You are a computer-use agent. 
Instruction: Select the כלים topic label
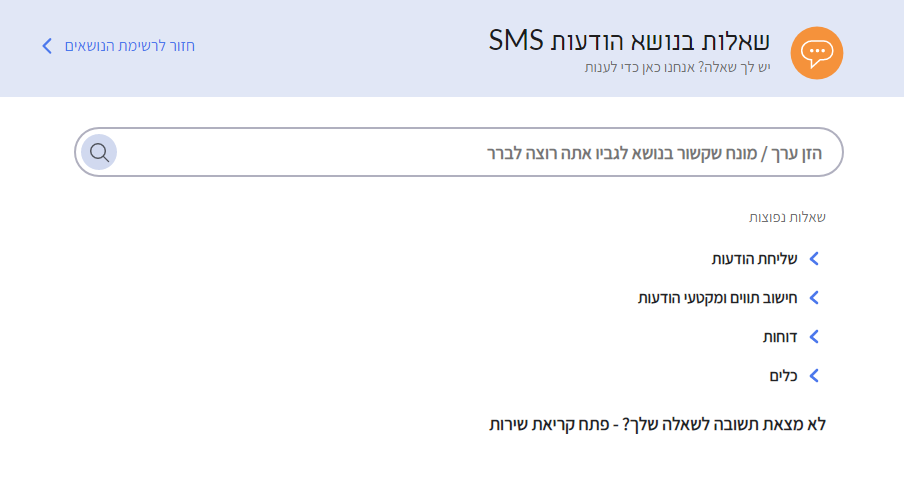(x=783, y=376)
